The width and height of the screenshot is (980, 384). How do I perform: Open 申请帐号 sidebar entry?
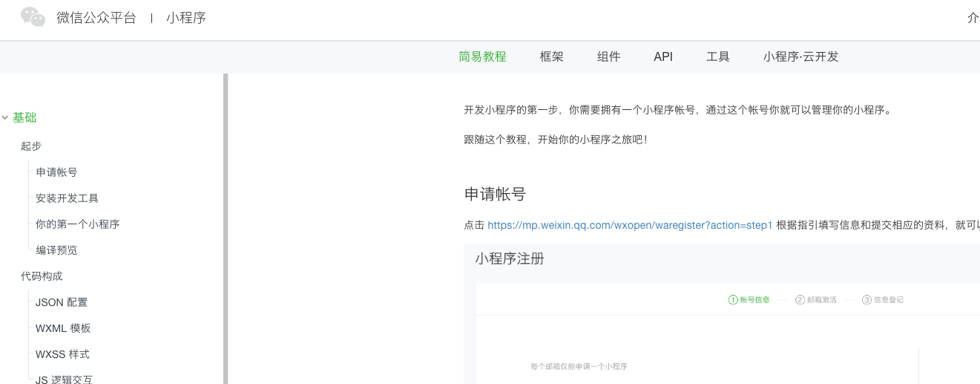(x=56, y=172)
